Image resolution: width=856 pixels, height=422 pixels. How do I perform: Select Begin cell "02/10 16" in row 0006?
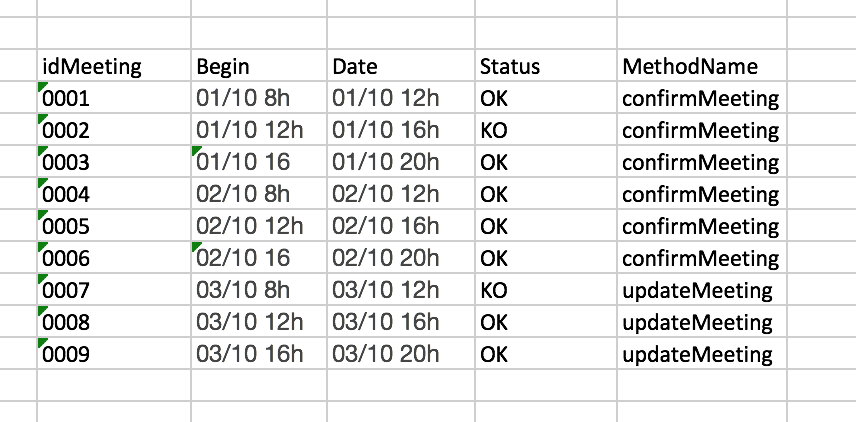tap(242, 258)
